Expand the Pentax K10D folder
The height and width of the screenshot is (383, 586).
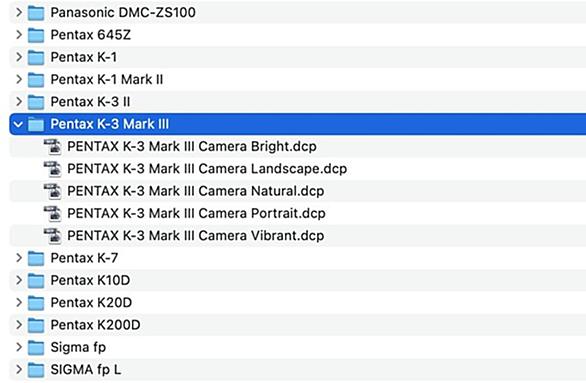pos(19,280)
